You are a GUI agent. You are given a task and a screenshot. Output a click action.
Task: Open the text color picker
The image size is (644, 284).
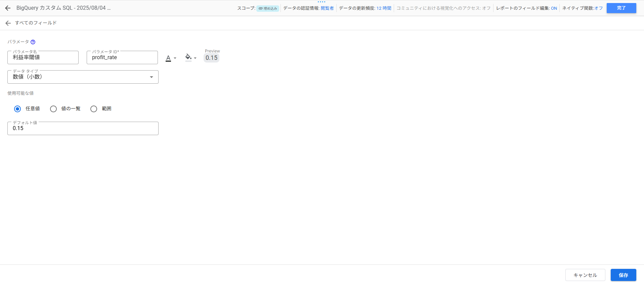pyautogui.click(x=171, y=58)
